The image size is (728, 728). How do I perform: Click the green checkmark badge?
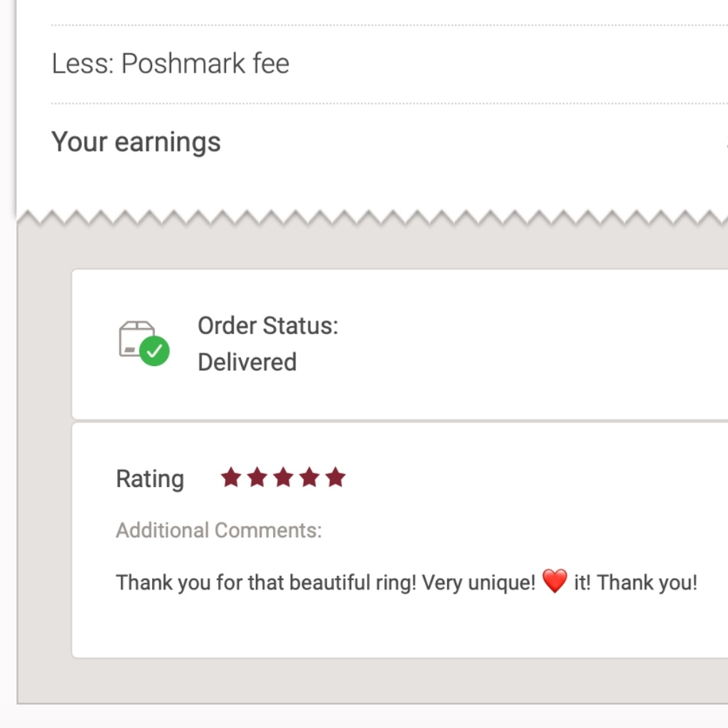154,351
